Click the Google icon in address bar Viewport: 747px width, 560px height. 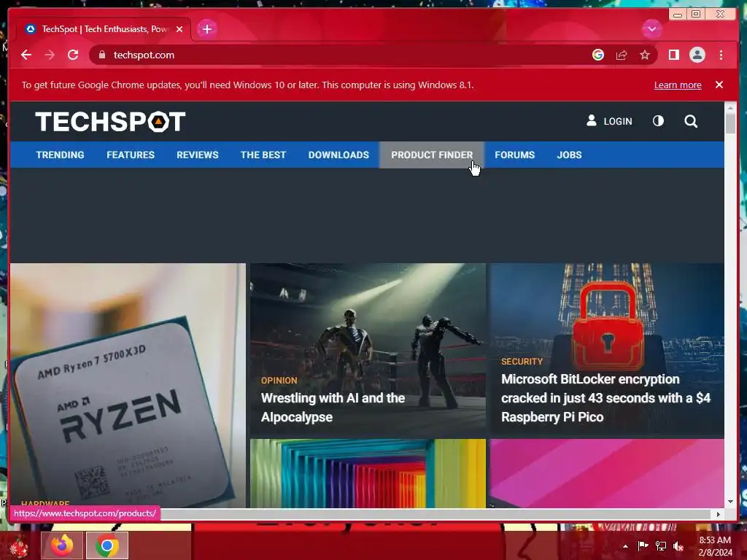coord(598,55)
